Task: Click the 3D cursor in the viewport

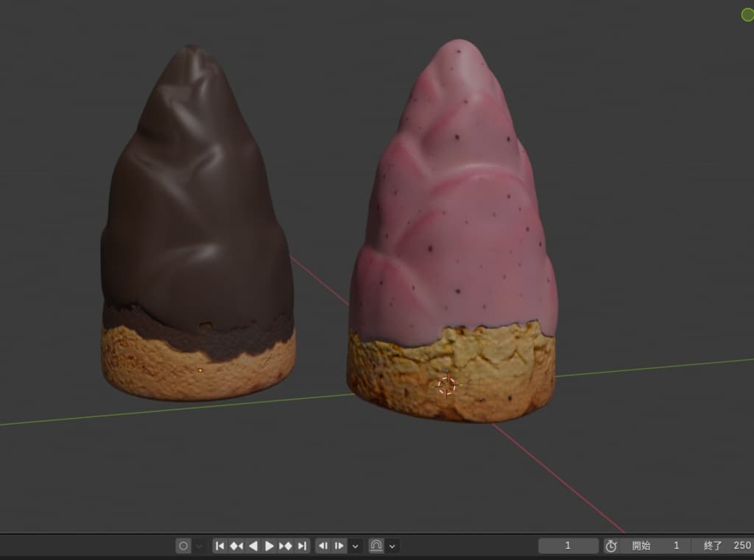Action: pos(447,386)
